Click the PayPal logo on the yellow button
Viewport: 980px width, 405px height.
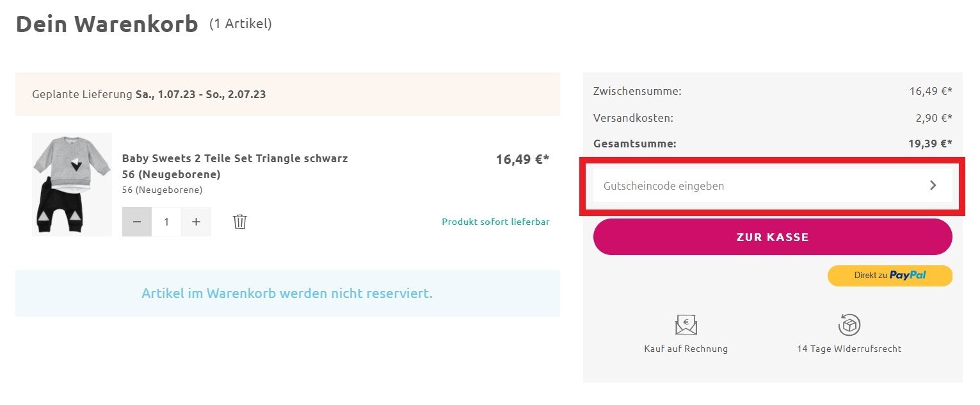(x=908, y=275)
